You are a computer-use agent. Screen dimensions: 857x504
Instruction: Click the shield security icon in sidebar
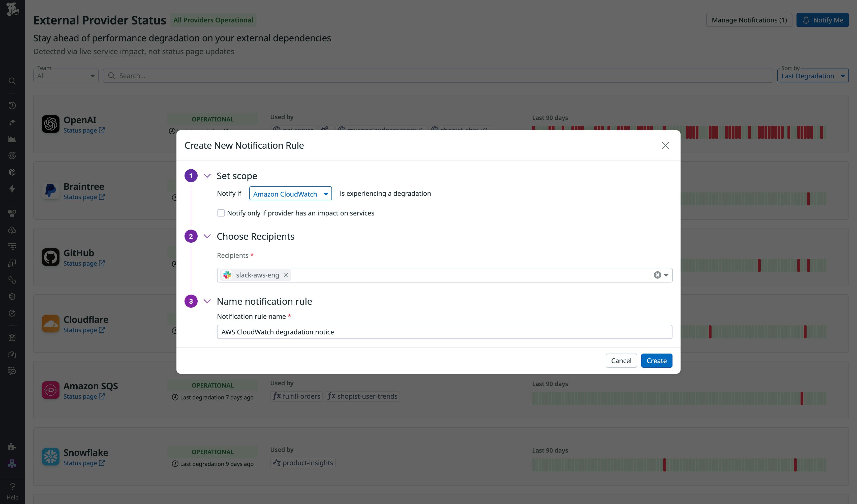point(12,296)
